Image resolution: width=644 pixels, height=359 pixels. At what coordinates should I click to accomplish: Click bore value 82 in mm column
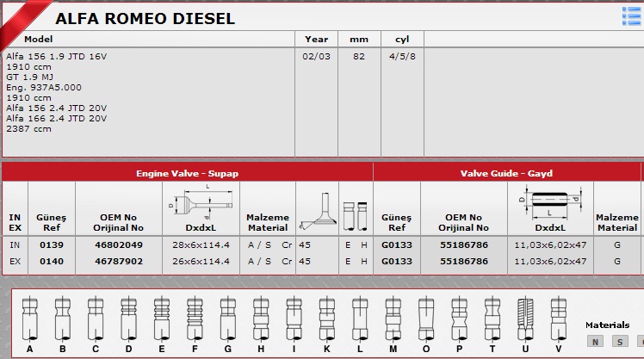(x=359, y=57)
